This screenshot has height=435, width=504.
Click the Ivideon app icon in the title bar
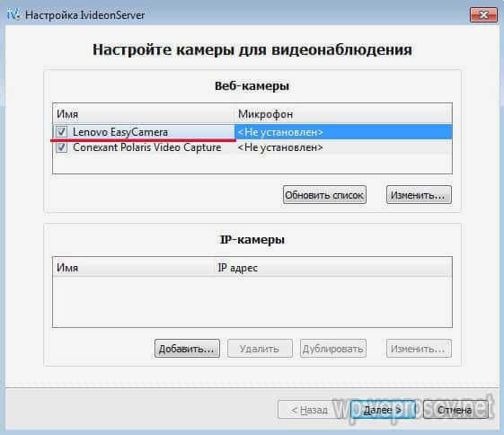pos(13,14)
